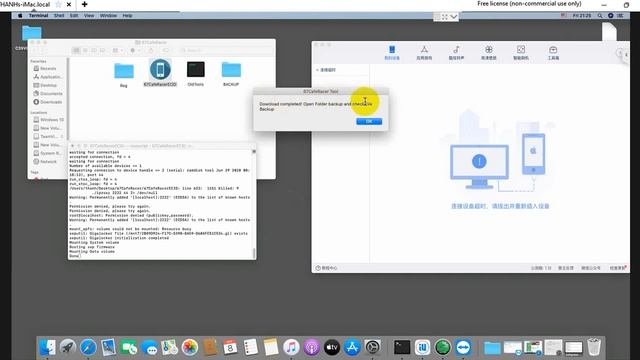This screenshot has height=360, width=640.
Task: Open the Apple menu
Action: pyautogui.click(x=20, y=16)
